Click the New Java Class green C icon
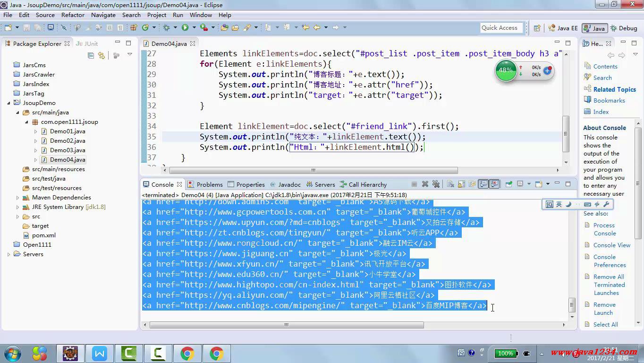The height and width of the screenshot is (363, 644). (x=145, y=27)
